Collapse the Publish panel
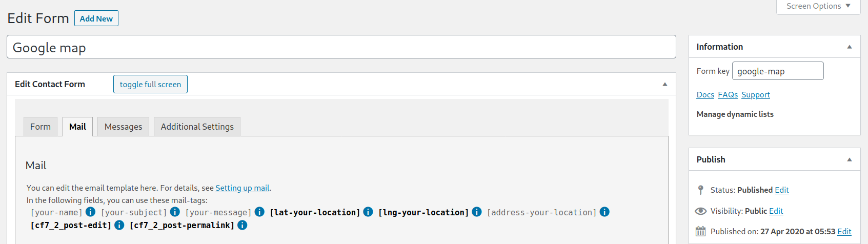This screenshot has width=868, height=244. click(x=850, y=159)
